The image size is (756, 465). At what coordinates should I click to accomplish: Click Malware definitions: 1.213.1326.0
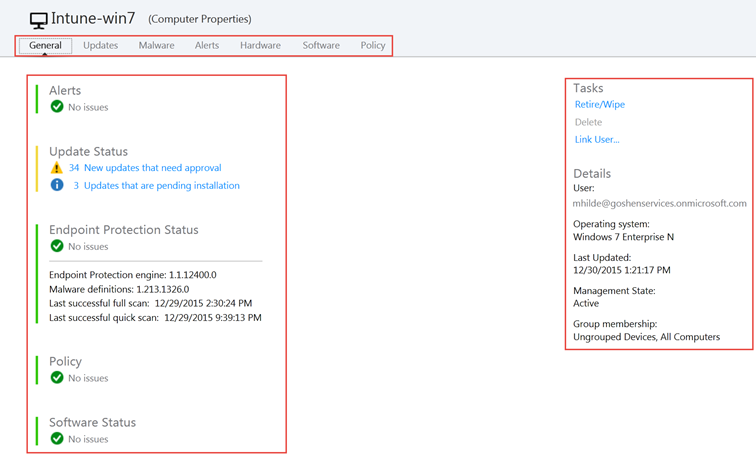pyautogui.click(x=119, y=289)
